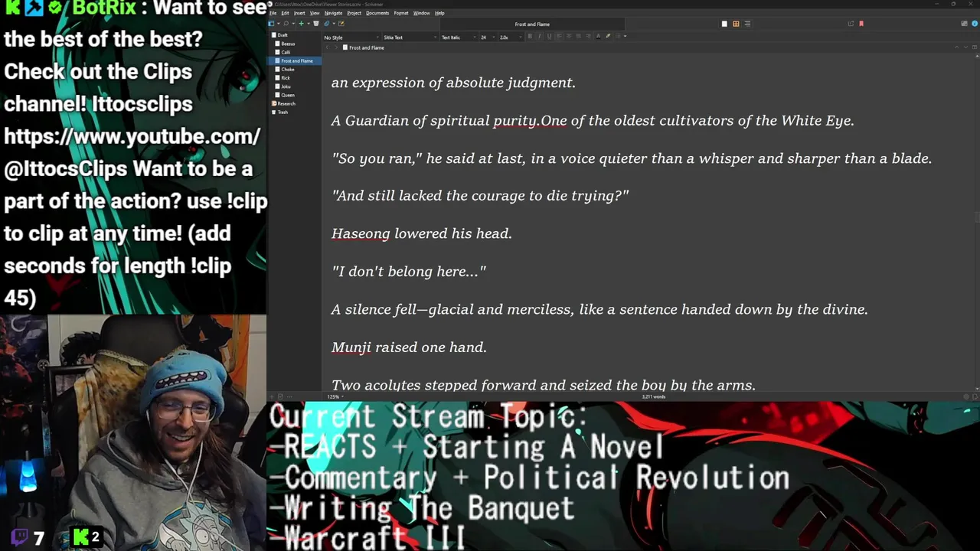Toggle Underline formatting
This screenshot has width=980, height=551.
(x=549, y=36)
